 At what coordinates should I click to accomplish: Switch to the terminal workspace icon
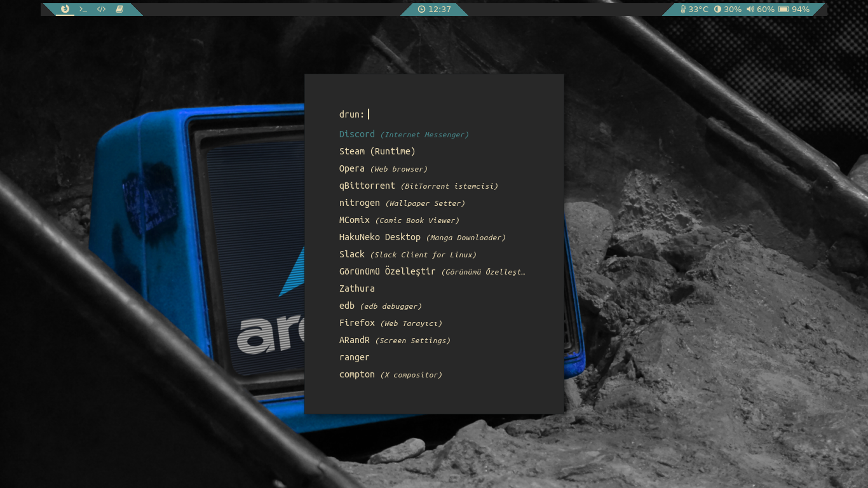pos(83,9)
